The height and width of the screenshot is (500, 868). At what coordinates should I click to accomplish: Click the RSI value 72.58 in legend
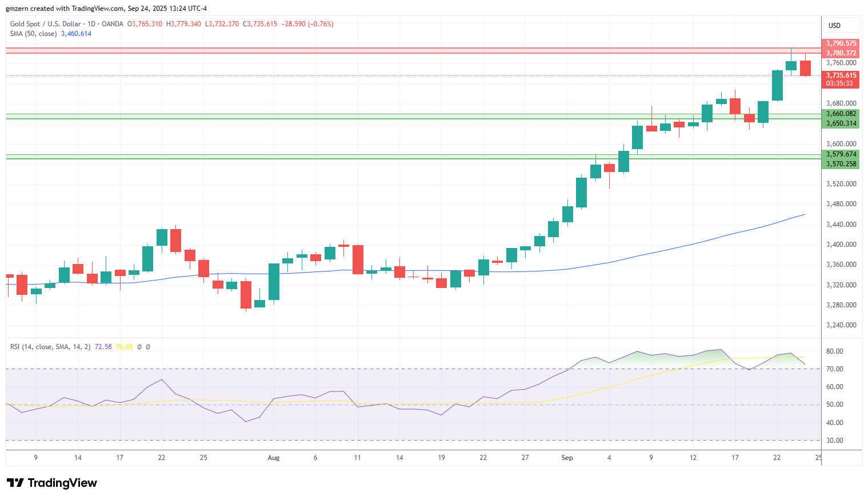tap(103, 347)
